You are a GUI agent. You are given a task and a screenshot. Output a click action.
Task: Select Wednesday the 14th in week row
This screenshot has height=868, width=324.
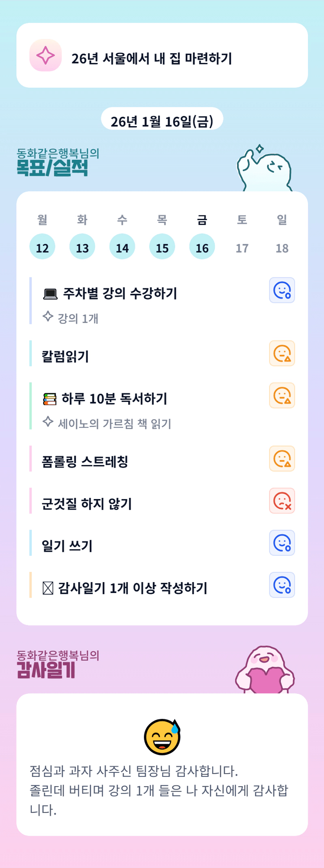click(122, 247)
